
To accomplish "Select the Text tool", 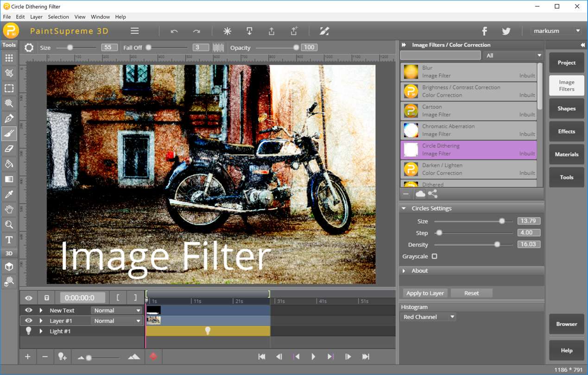I will pos(9,240).
